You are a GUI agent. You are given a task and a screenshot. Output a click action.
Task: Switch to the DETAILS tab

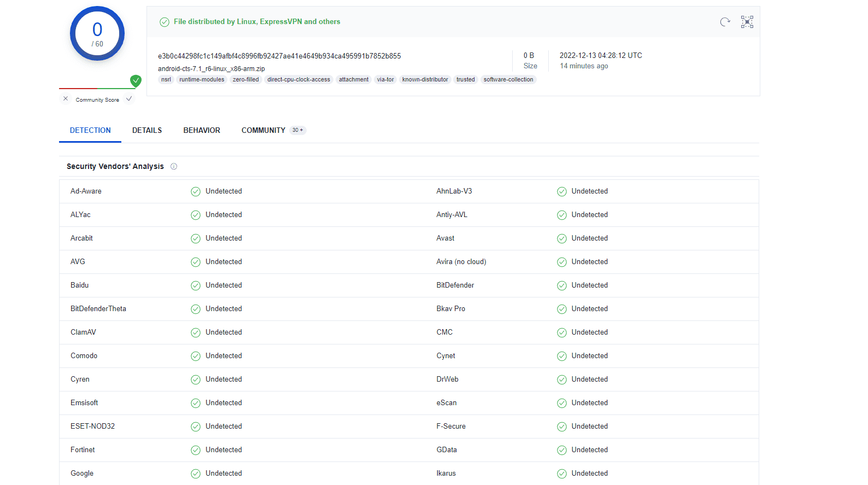pos(147,130)
